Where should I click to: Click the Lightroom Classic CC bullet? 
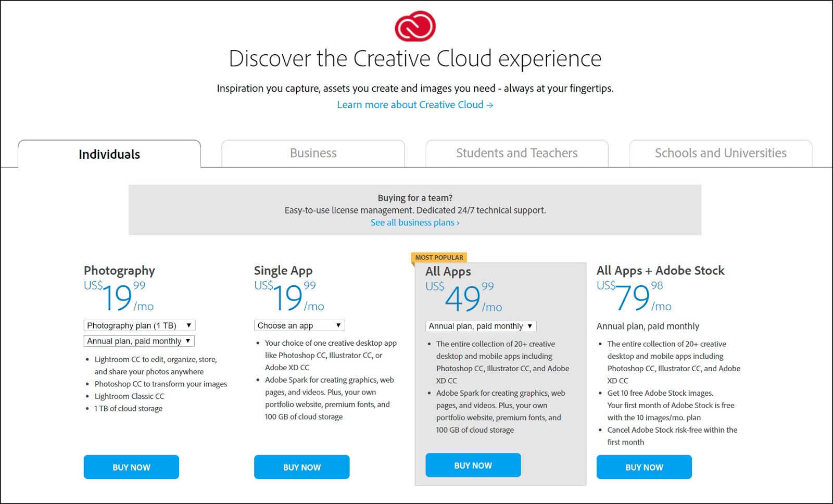[x=129, y=396]
